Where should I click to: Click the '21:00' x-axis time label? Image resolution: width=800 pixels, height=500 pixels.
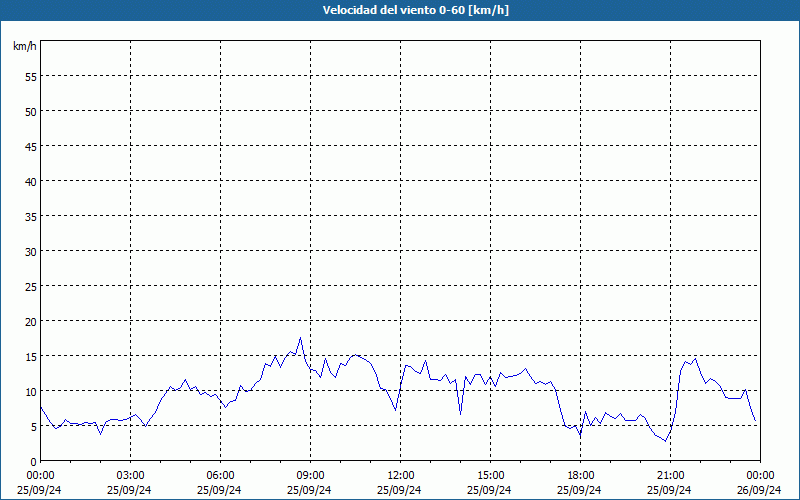click(x=670, y=476)
